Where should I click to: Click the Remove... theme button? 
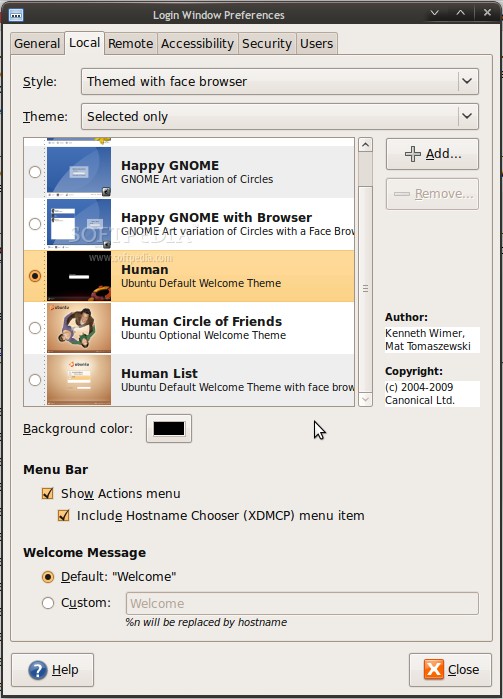point(432,194)
